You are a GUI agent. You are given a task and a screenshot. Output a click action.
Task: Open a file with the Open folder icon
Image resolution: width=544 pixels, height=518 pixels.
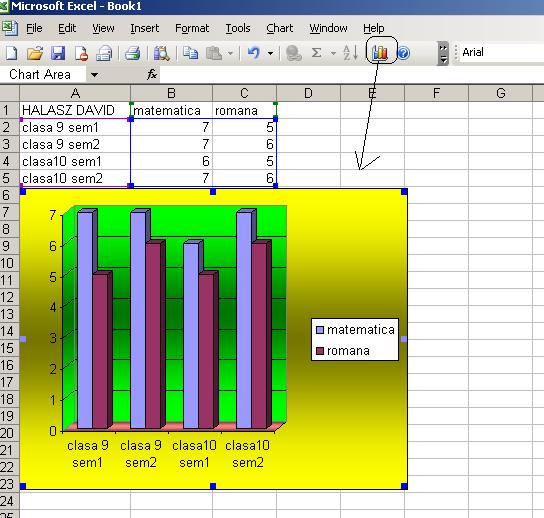tap(35, 53)
